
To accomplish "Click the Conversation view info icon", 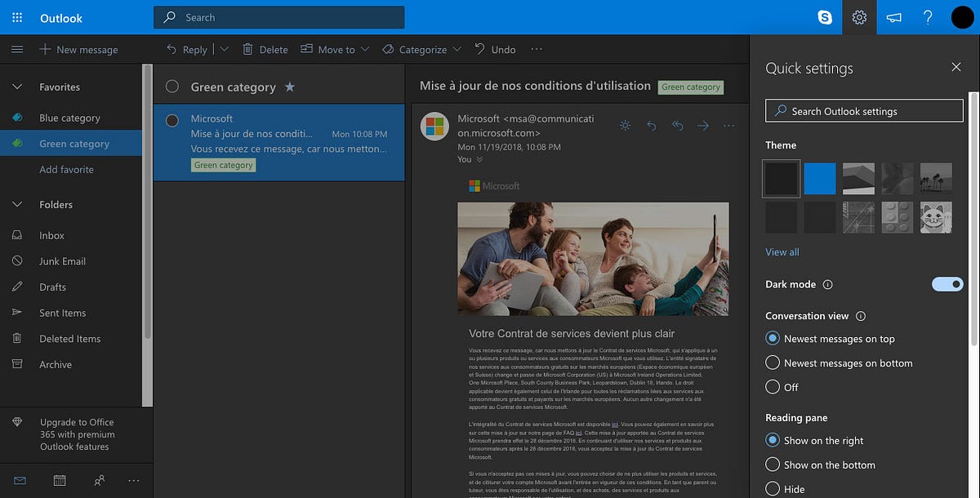I will pyautogui.click(x=860, y=316).
